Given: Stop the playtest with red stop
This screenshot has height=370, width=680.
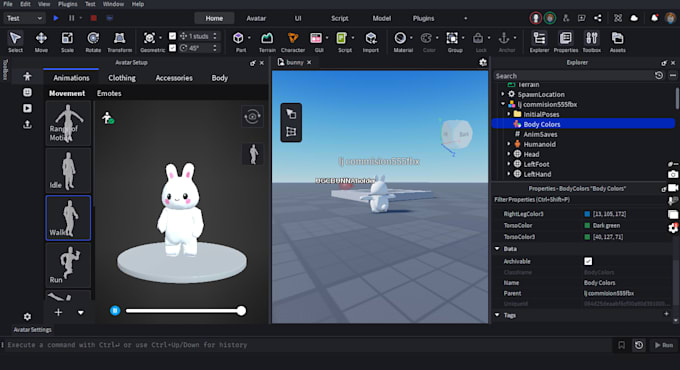Looking at the screenshot, I should pos(93,18).
